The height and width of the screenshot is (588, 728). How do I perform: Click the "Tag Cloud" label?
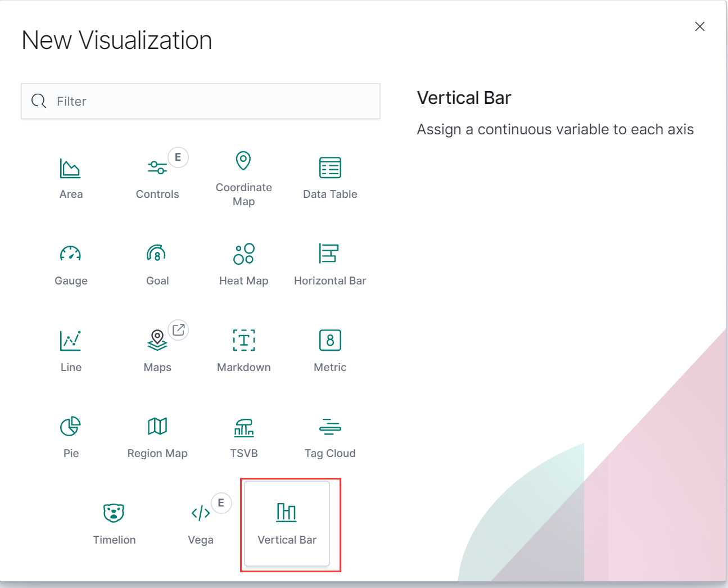[330, 454]
